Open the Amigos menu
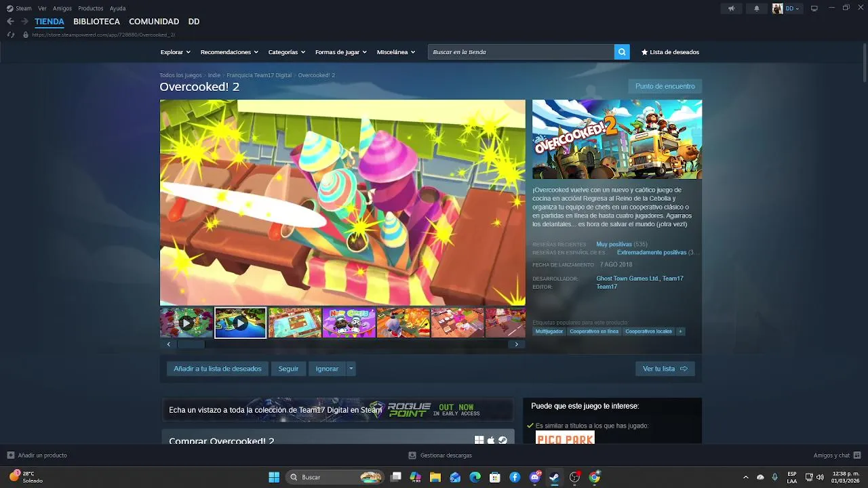868x488 pixels. (x=62, y=8)
